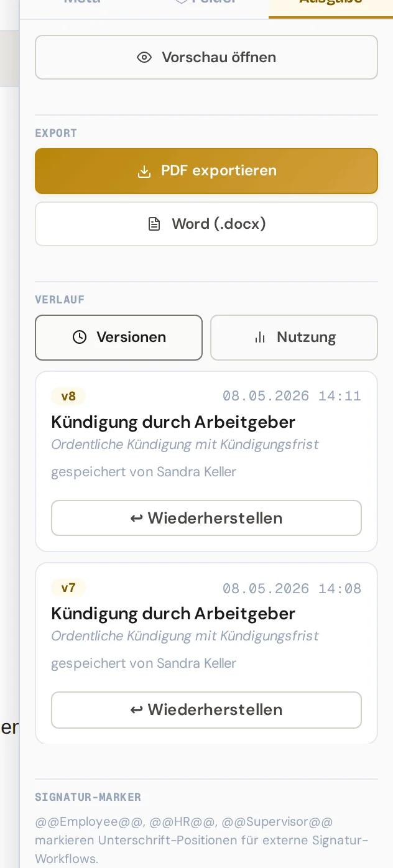The width and height of the screenshot is (393, 868).
Task: Click the @@Employee@@ marker text
Action: click(x=90, y=822)
